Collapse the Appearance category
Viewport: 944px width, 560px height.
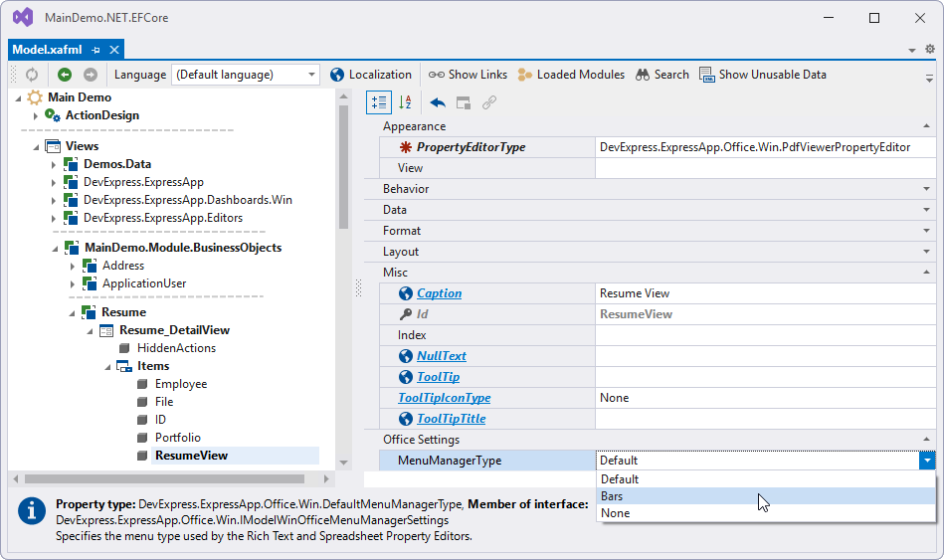tap(926, 126)
